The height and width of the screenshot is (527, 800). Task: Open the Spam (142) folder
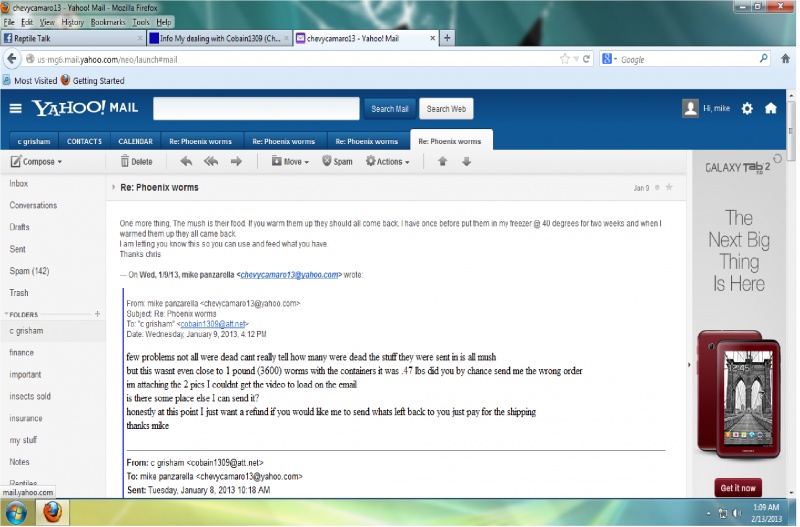click(x=29, y=271)
